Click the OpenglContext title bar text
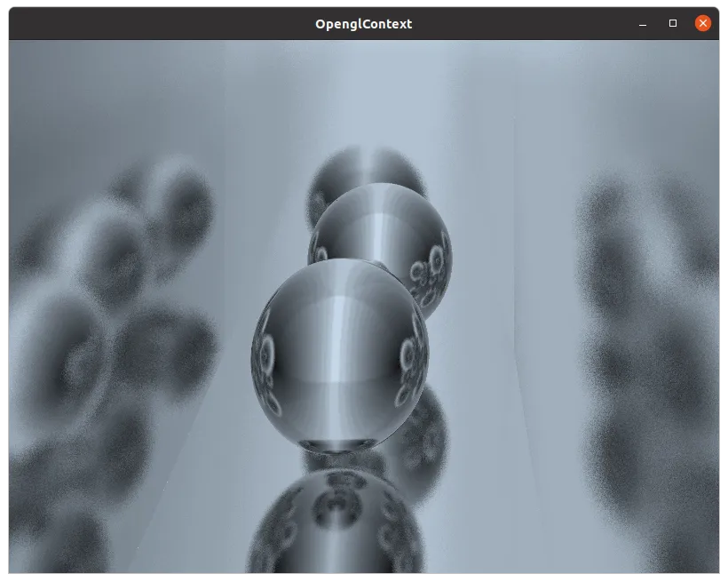 point(363,24)
